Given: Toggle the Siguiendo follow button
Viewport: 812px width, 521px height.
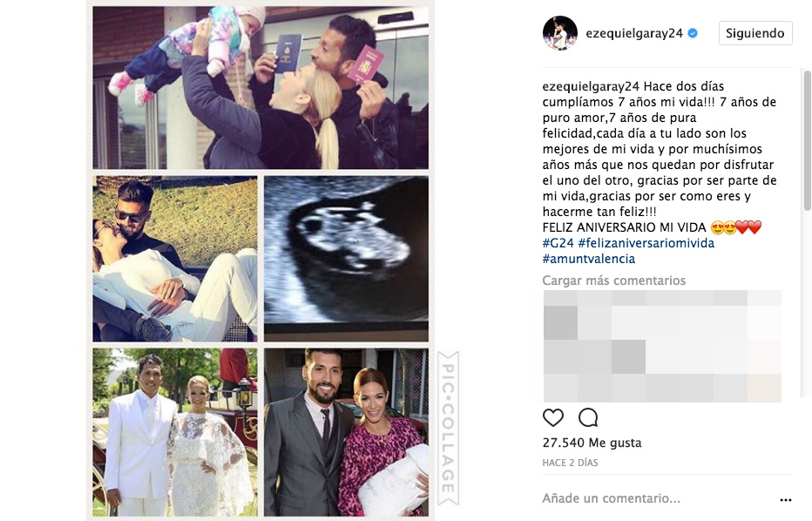Looking at the screenshot, I should [755, 33].
